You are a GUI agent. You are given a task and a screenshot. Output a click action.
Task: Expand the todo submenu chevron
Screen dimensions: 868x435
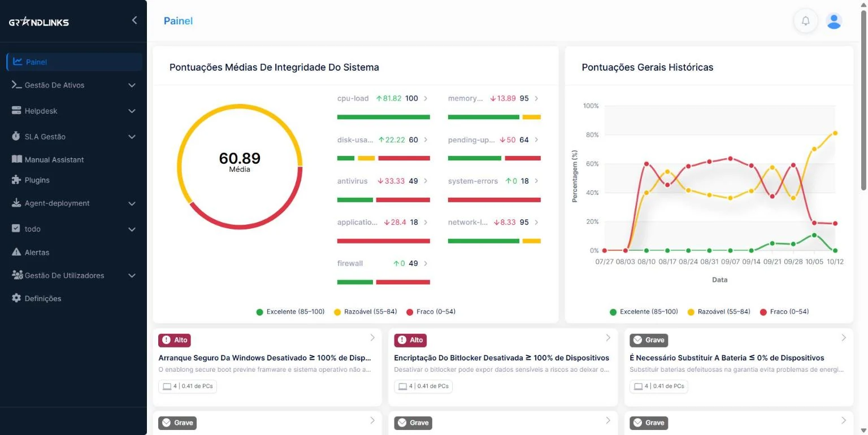pos(132,229)
